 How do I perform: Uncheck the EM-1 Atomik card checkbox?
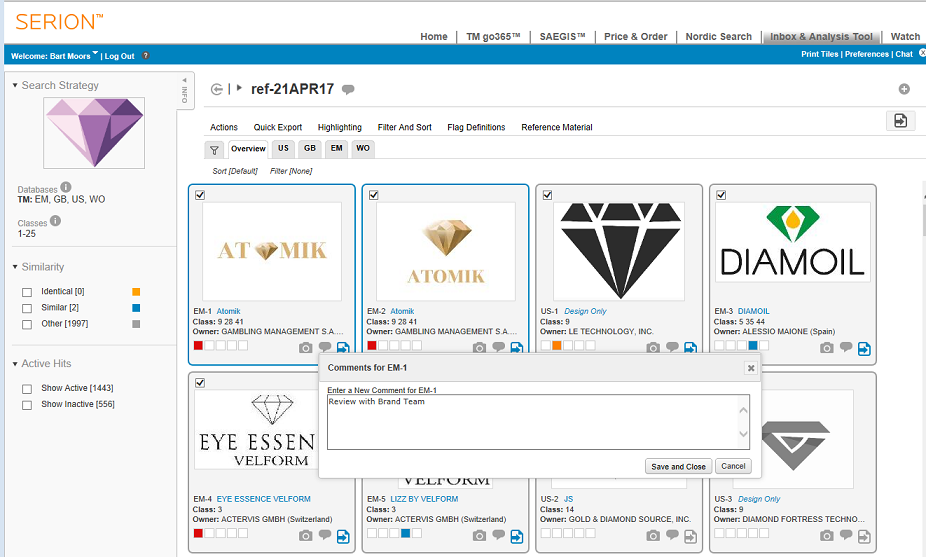200,195
